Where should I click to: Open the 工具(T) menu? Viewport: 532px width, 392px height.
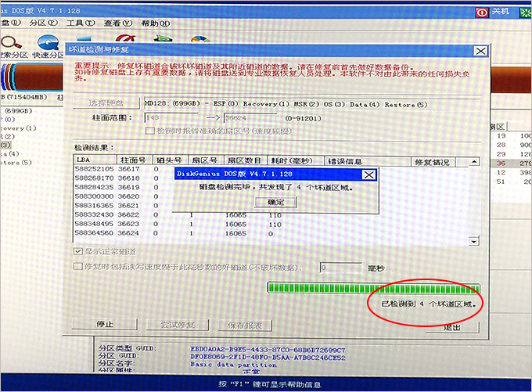pos(81,23)
